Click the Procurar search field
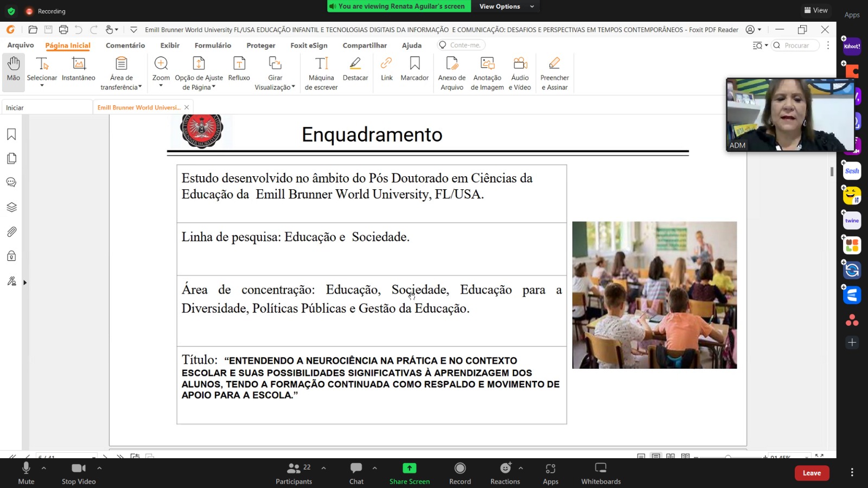 coord(796,46)
